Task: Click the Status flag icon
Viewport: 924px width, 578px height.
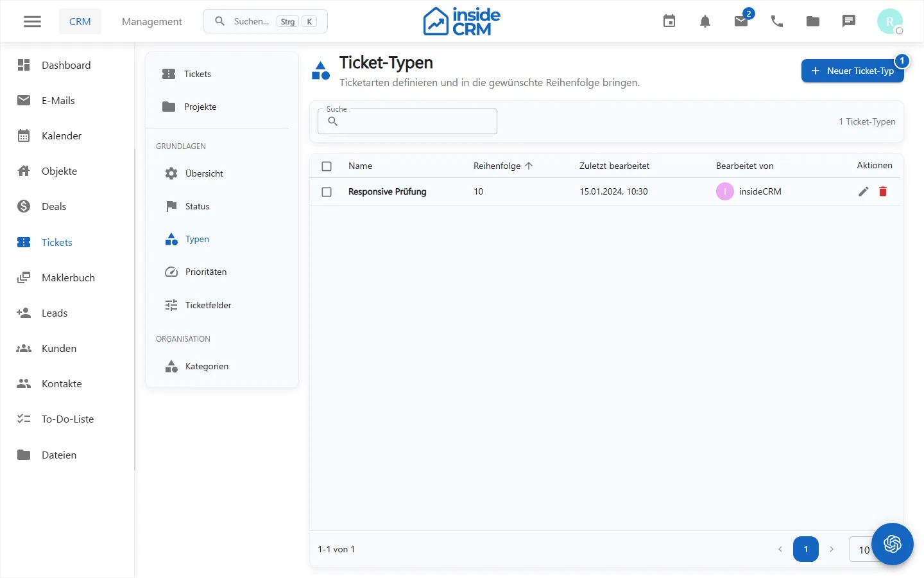Action: point(171,206)
